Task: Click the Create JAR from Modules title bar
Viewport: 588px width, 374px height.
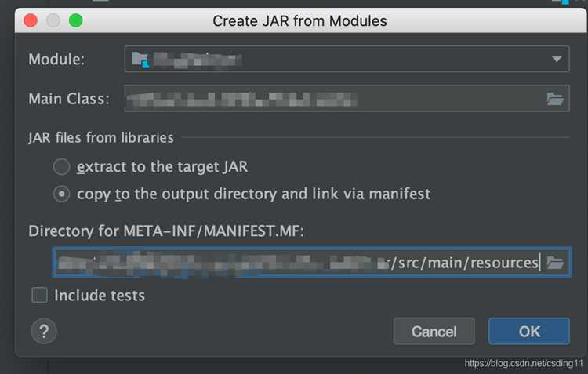Action: 299,20
